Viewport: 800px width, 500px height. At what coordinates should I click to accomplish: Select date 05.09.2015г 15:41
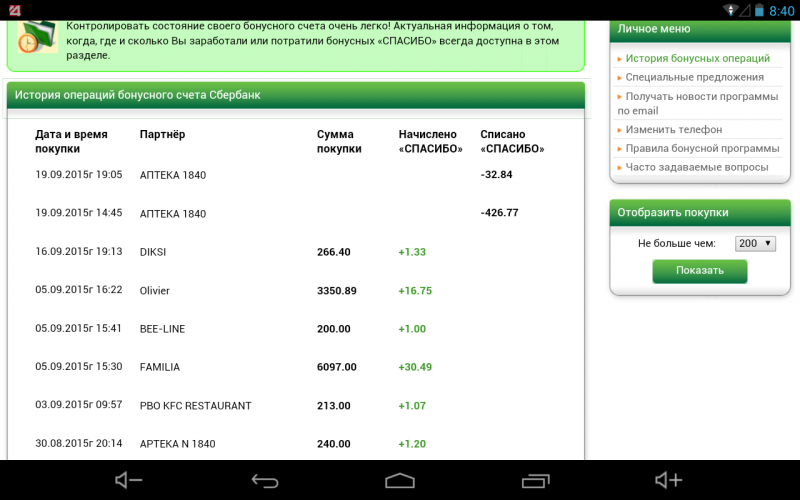(79, 328)
